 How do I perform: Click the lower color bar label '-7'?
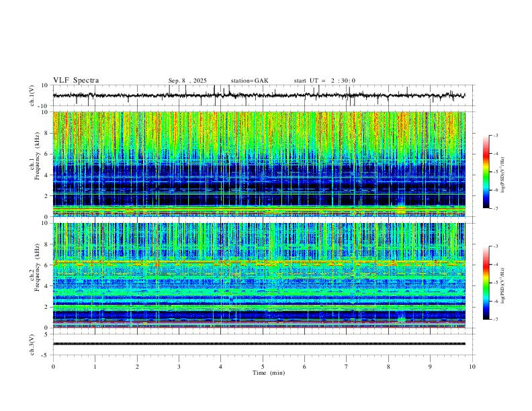point(495,319)
